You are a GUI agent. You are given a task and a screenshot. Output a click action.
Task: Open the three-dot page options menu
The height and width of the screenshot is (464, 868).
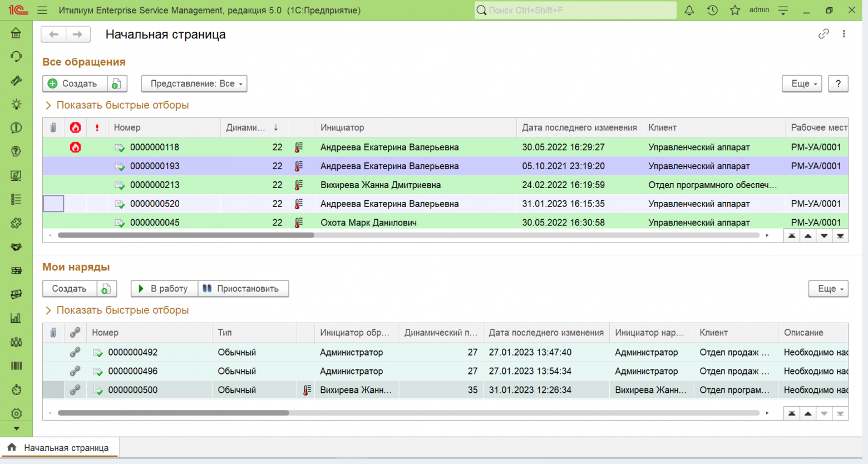click(844, 34)
